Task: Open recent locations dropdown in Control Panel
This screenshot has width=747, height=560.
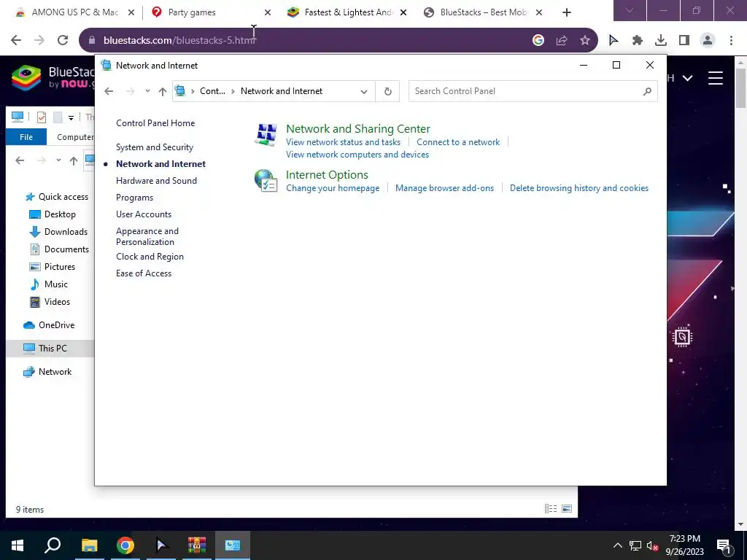Action: click(x=147, y=91)
